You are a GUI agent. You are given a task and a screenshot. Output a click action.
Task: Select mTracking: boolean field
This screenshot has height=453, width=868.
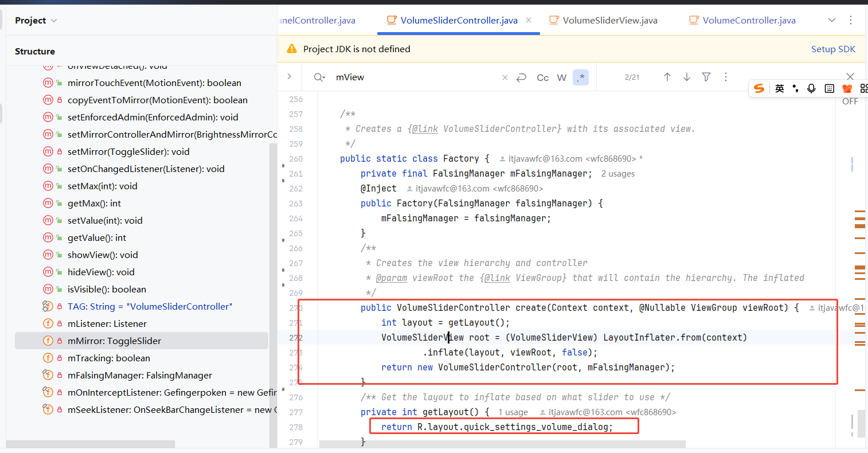pyautogui.click(x=109, y=358)
